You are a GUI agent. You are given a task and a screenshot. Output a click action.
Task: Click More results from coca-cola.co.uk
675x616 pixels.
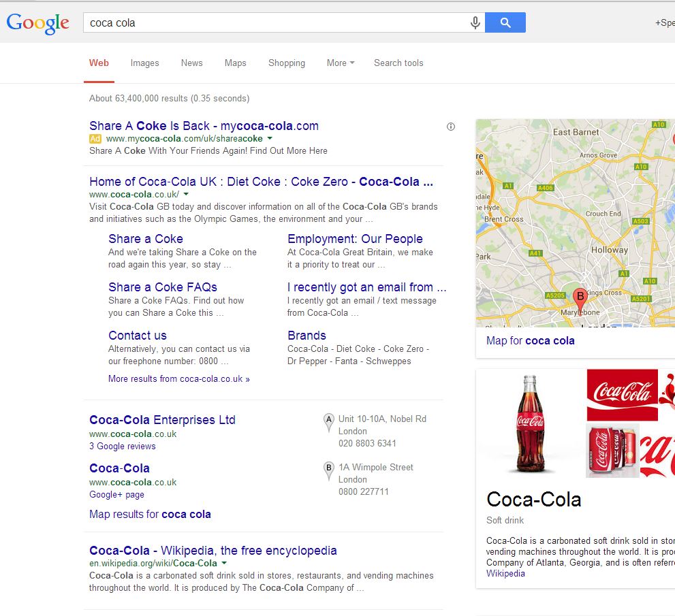point(179,379)
